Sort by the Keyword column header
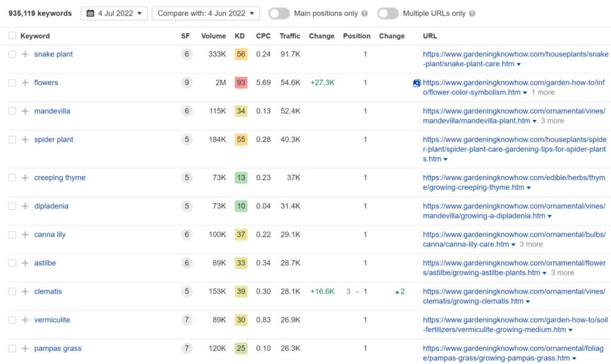Screen dimensions: 611x364 point(35,36)
